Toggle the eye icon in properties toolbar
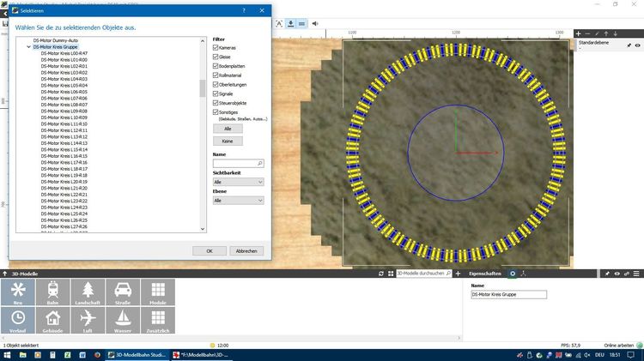 tap(617, 274)
